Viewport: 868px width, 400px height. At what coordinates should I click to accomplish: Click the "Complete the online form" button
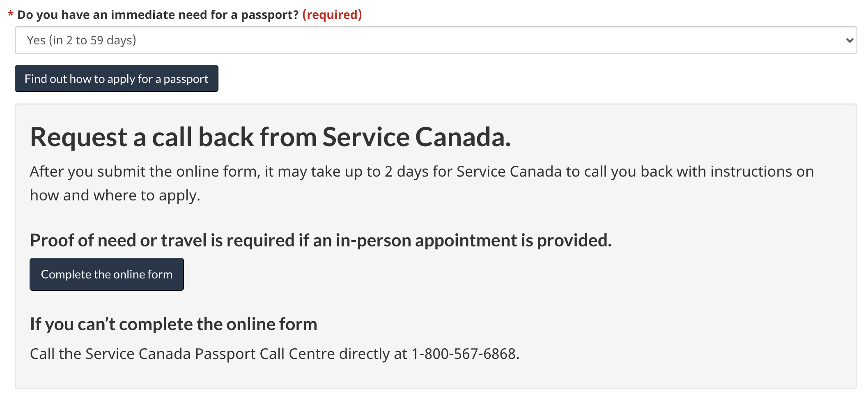pyautogui.click(x=107, y=274)
